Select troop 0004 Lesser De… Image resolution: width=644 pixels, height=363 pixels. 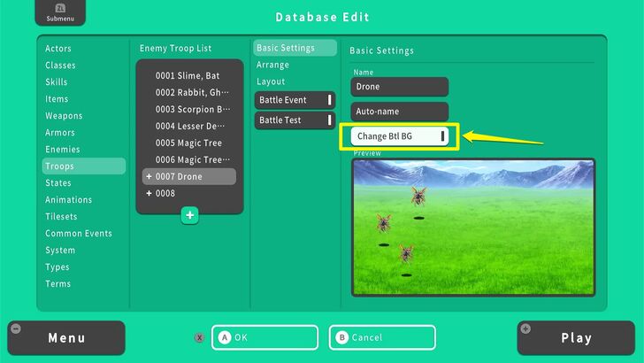tap(189, 127)
